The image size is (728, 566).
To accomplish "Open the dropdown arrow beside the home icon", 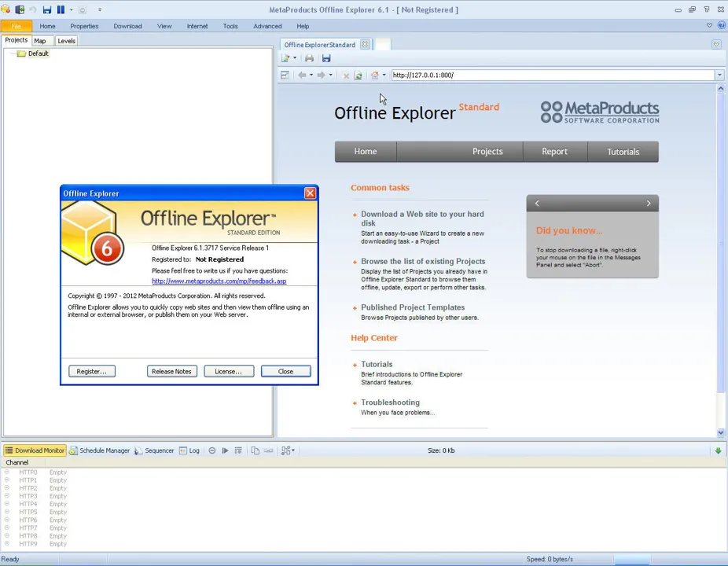I will pyautogui.click(x=384, y=75).
